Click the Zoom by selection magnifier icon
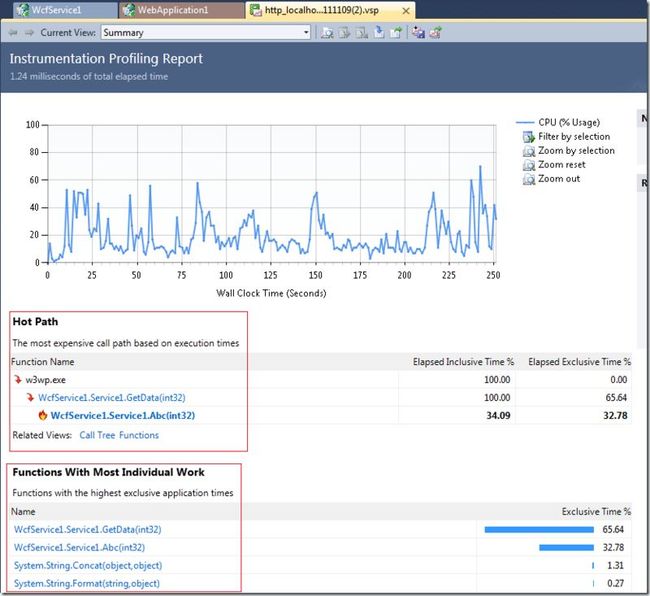This screenshot has width=650, height=596. coord(529,151)
